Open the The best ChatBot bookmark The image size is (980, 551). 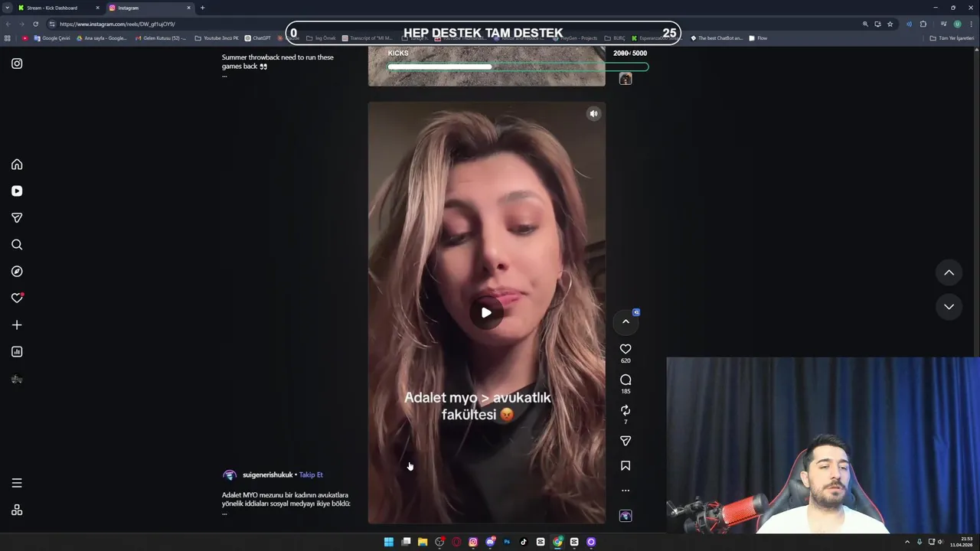(717, 38)
